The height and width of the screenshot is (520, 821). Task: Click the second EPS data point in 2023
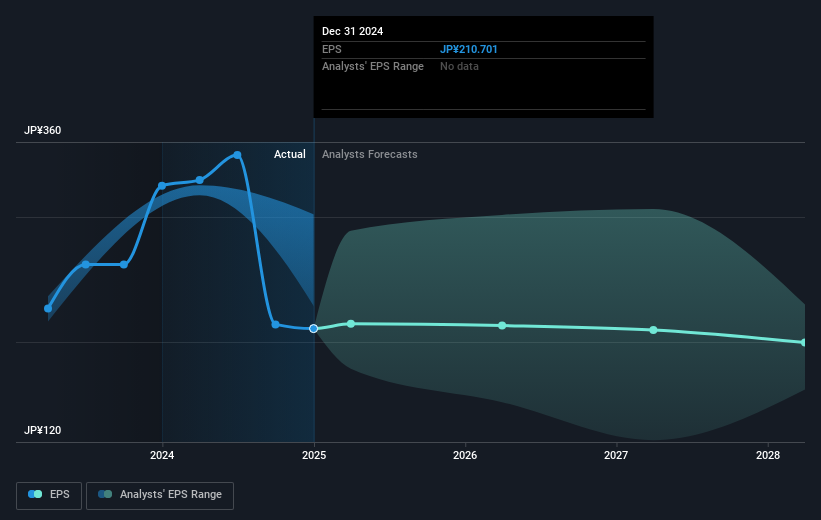point(86,264)
